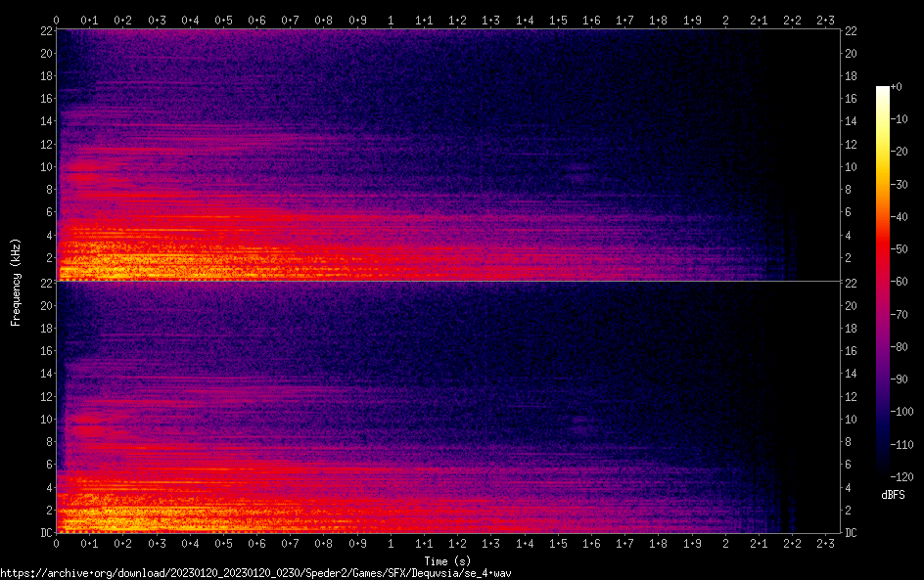Click the white top end of the color bar
The image size is (924, 580).
tap(883, 91)
